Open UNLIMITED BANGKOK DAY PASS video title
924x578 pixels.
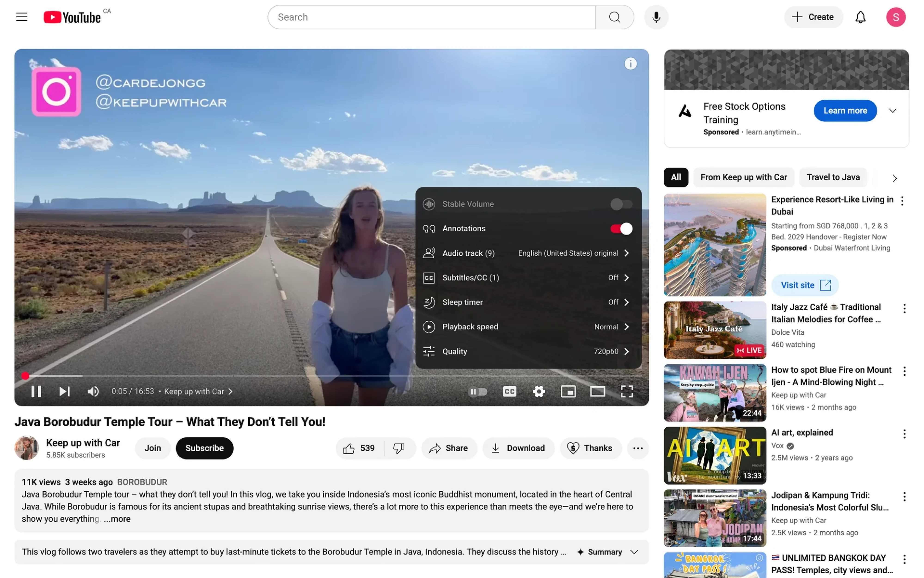832,564
